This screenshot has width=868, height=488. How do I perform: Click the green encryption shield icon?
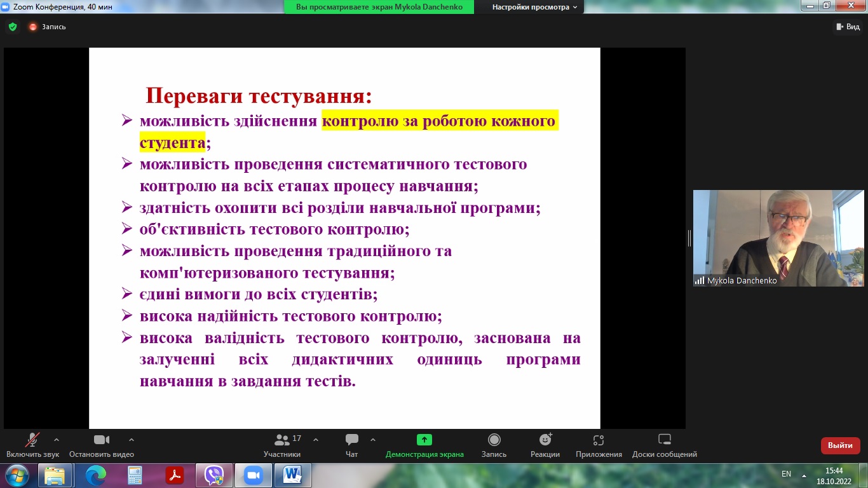pyautogui.click(x=12, y=27)
